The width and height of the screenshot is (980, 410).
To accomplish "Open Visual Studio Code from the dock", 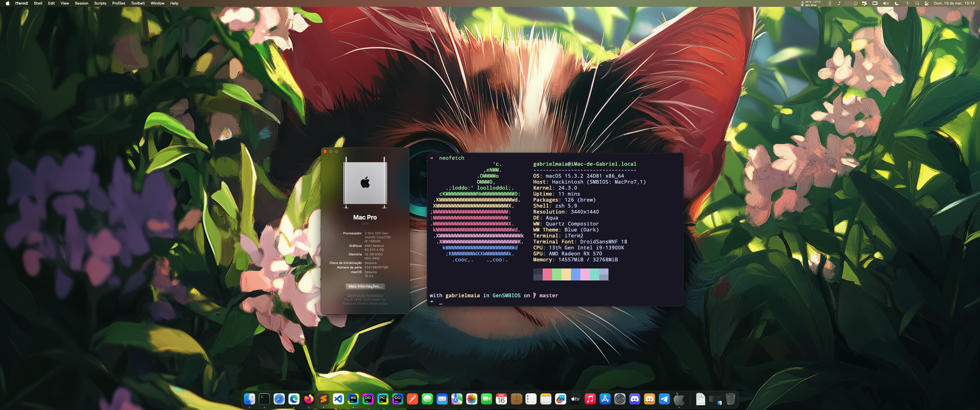I will [338, 399].
